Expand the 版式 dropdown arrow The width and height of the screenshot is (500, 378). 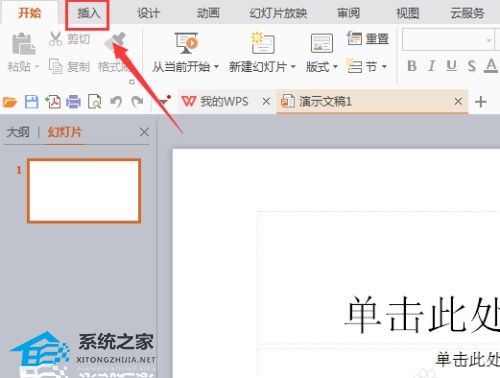click(x=335, y=67)
